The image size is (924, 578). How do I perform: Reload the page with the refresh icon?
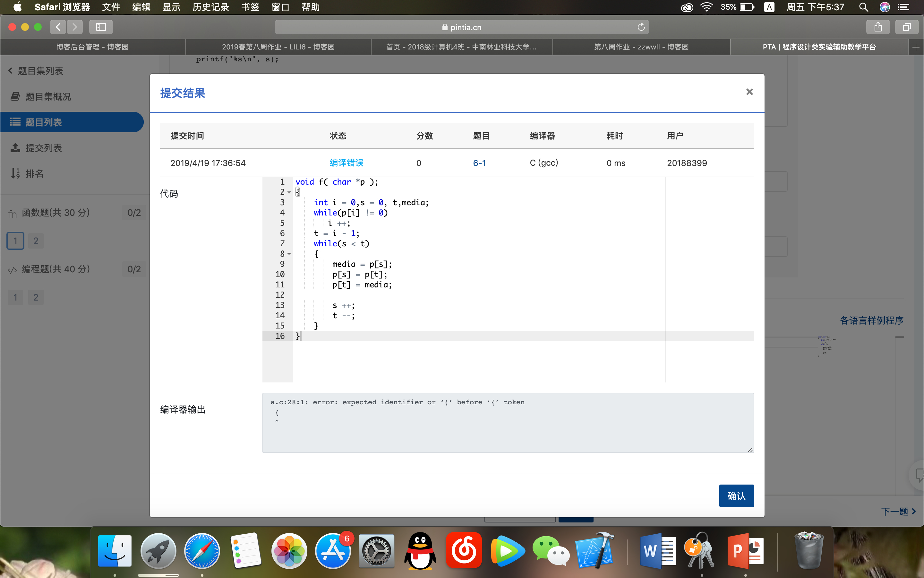(x=641, y=27)
